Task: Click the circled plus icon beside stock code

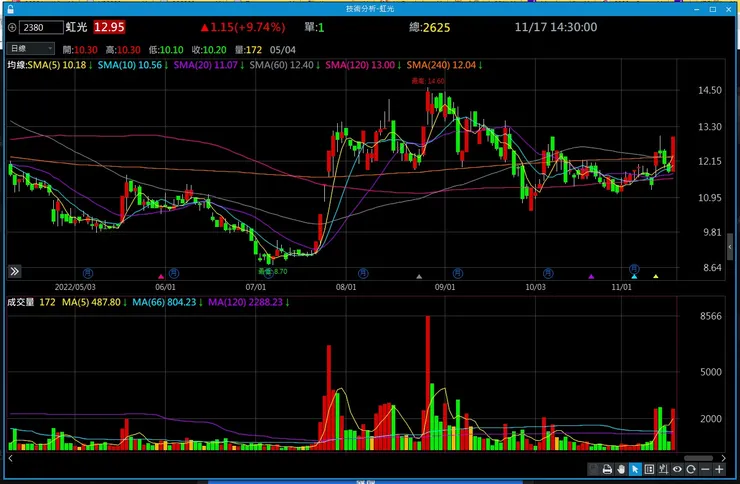Action: tap(12, 27)
